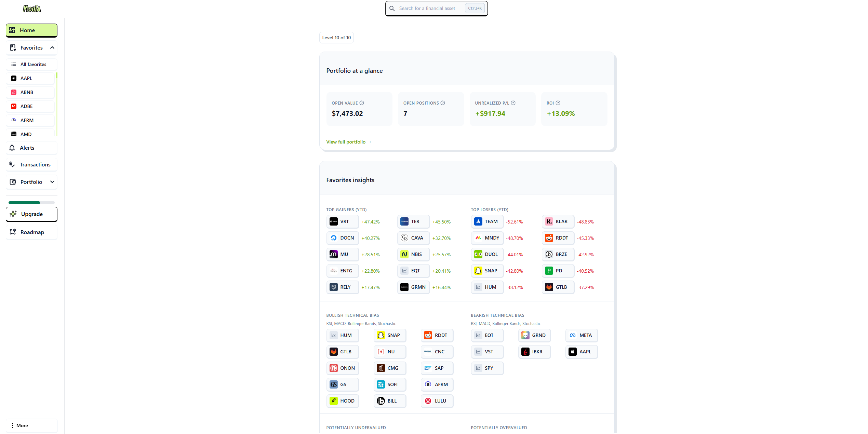Click the NBIS logo in top gainers
Screen dimensions: 868x434
coord(404,254)
